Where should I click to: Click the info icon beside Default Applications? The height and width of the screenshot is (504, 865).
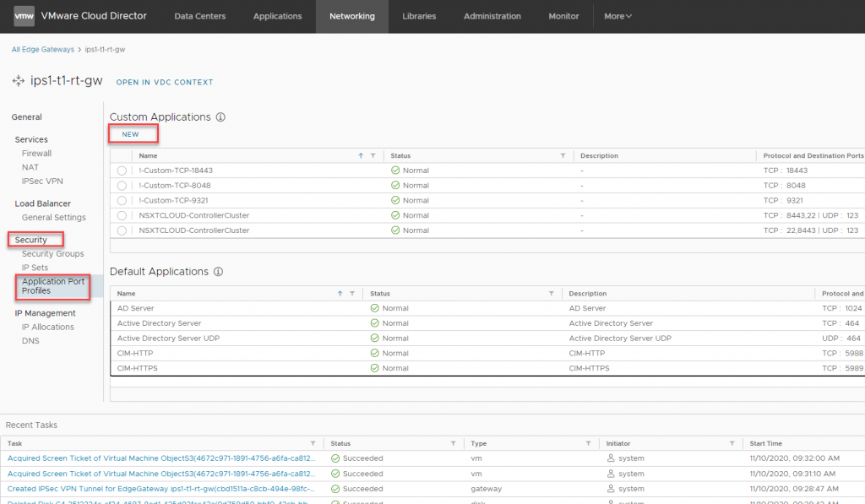pyautogui.click(x=219, y=272)
